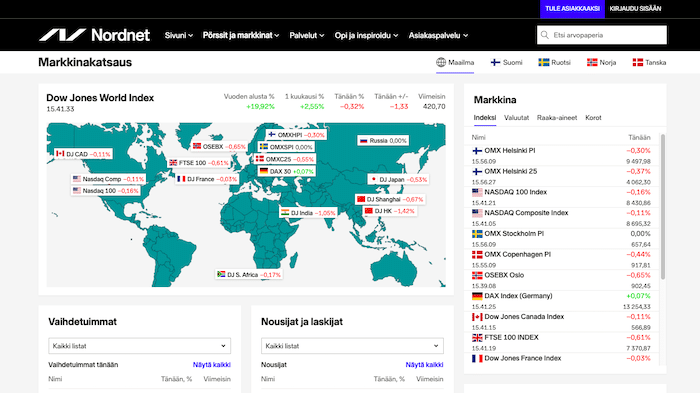Click Näytä kaikki under Vaihdetuimmat

tap(212, 364)
